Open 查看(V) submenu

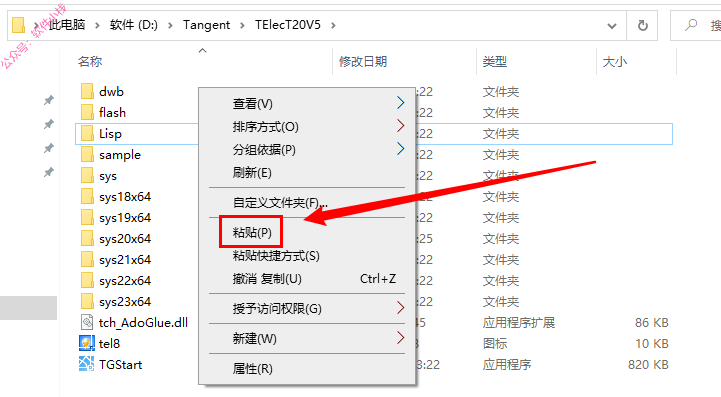(307, 104)
